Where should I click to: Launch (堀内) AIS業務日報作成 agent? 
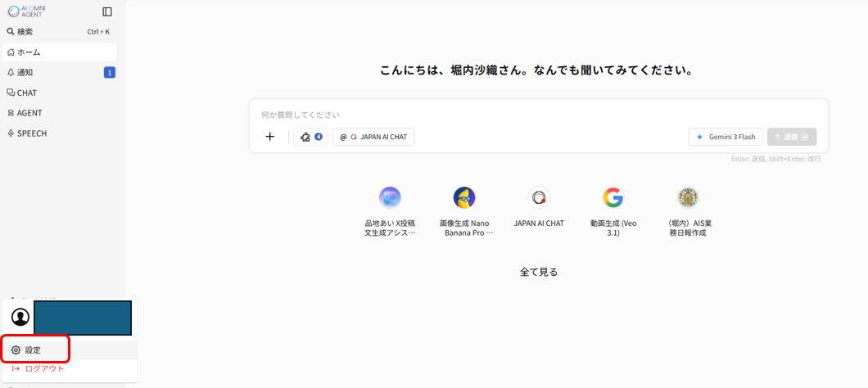click(688, 212)
